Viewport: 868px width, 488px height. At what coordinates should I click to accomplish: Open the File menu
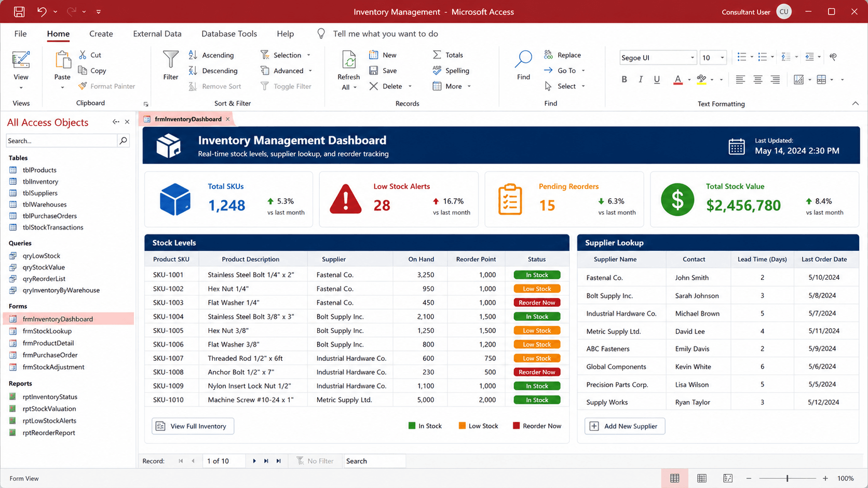[21, 34]
